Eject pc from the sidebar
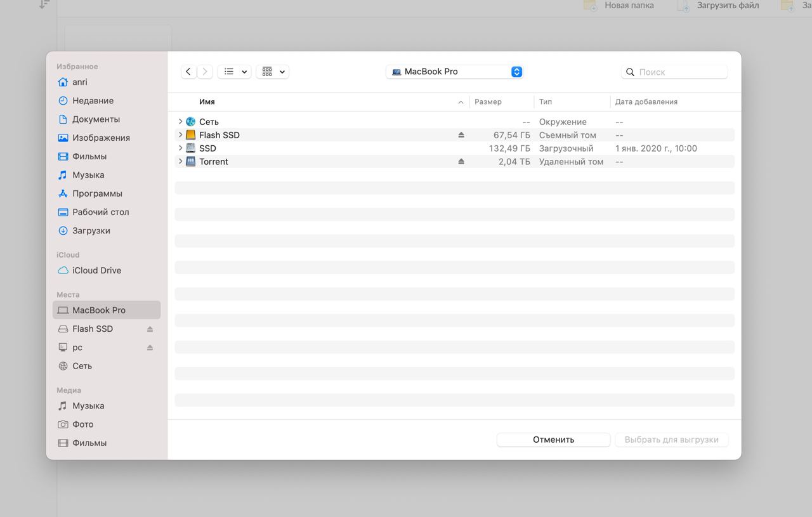Viewport: 812px width, 517px height. click(x=150, y=348)
